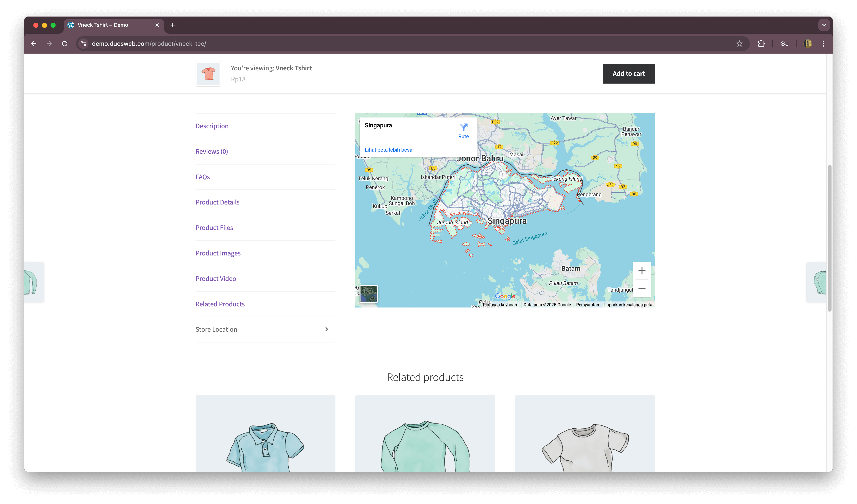Reload the current page
The height and width of the screenshot is (504, 857).
(x=65, y=44)
